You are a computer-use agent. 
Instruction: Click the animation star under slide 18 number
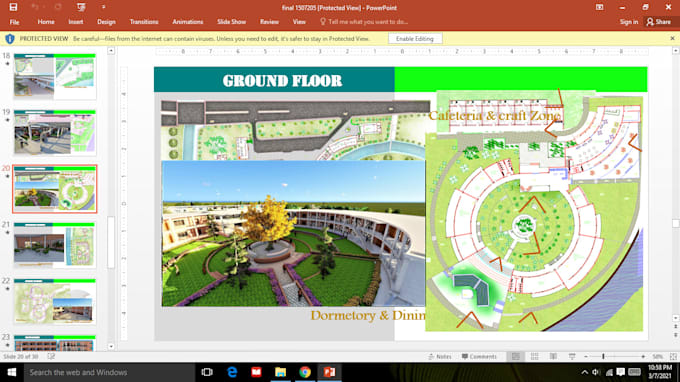pyautogui.click(x=7, y=64)
